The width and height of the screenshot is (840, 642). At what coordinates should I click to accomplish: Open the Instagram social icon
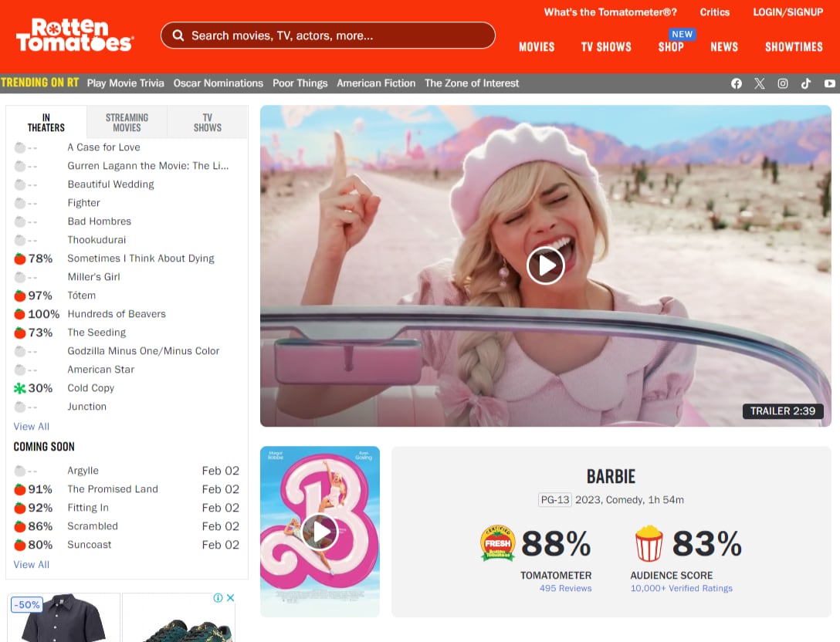[783, 83]
